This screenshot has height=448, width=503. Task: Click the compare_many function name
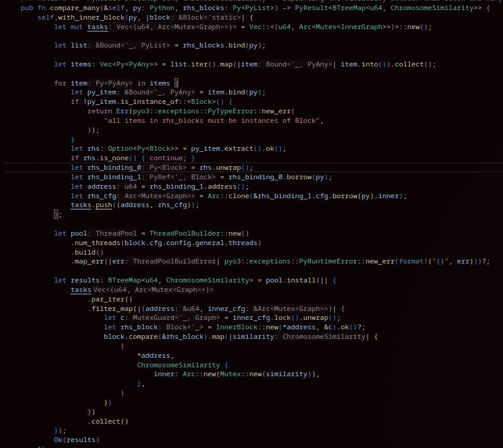pyautogui.click(x=74, y=8)
